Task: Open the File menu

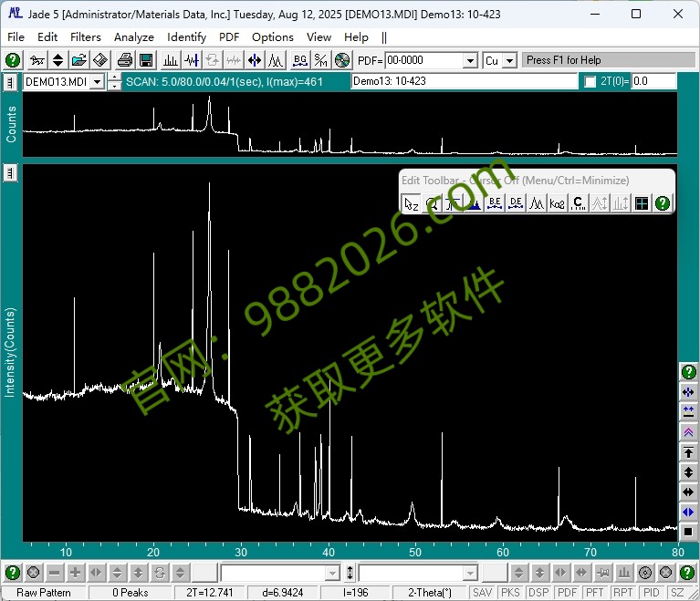Action: [16, 37]
